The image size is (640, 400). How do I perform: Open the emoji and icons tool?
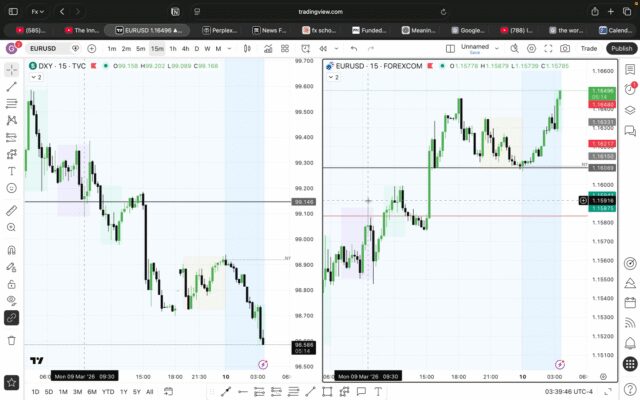(x=11, y=188)
